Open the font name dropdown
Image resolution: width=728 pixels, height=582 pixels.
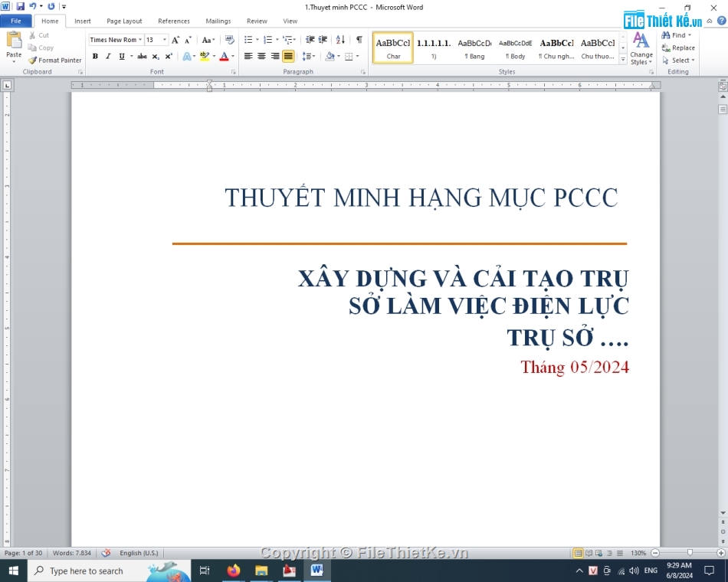140,40
